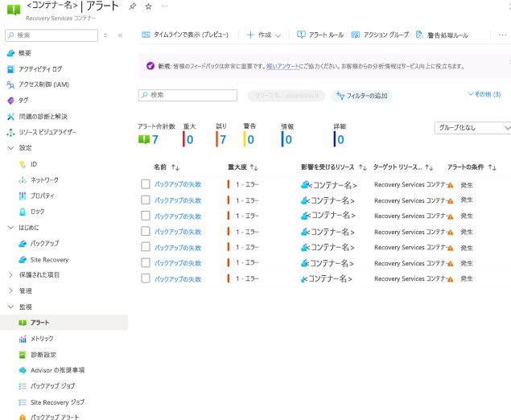Open アクティビティ ログ from sidebar
The image size is (511, 420).
click(x=40, y=69)
